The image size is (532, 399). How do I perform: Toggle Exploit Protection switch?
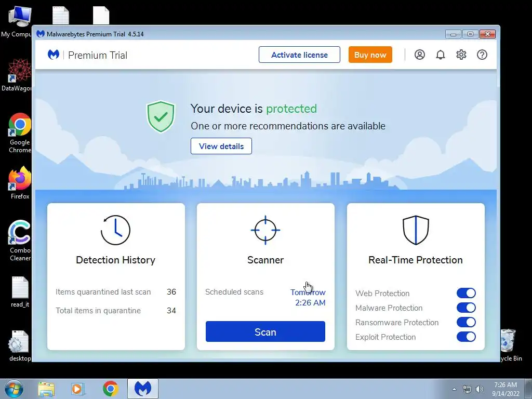pos(466,337)
